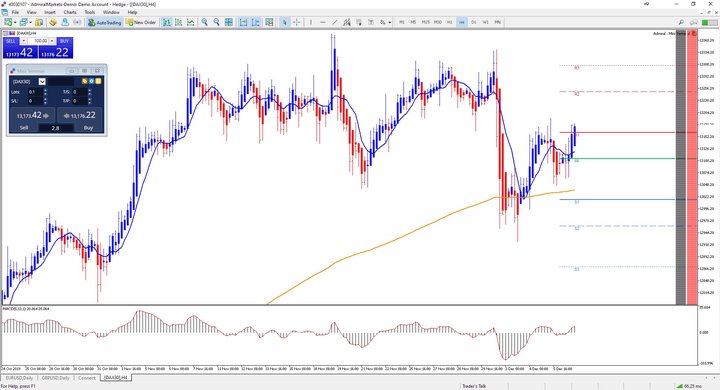Image resolution: width=720 pixels, height=390 pixels.
Task: Open symbol dropdown in Mini Terminal
Action: pyautogui.click(x=42, y=81)
